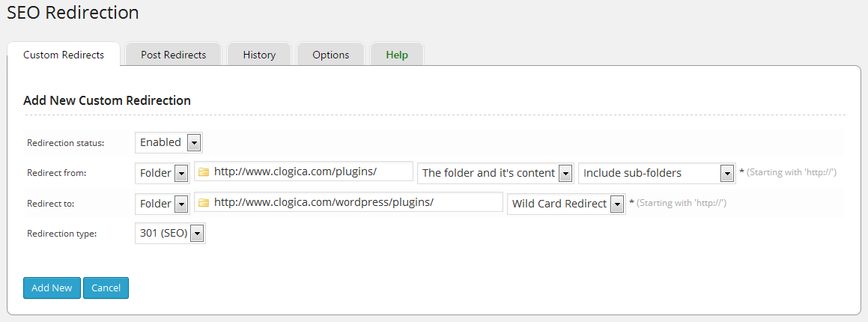This screenshot has height=322, width=868.
Task: Click folder icon in Redirect to field
Action: pyautogui.click(x=203, y=202)
